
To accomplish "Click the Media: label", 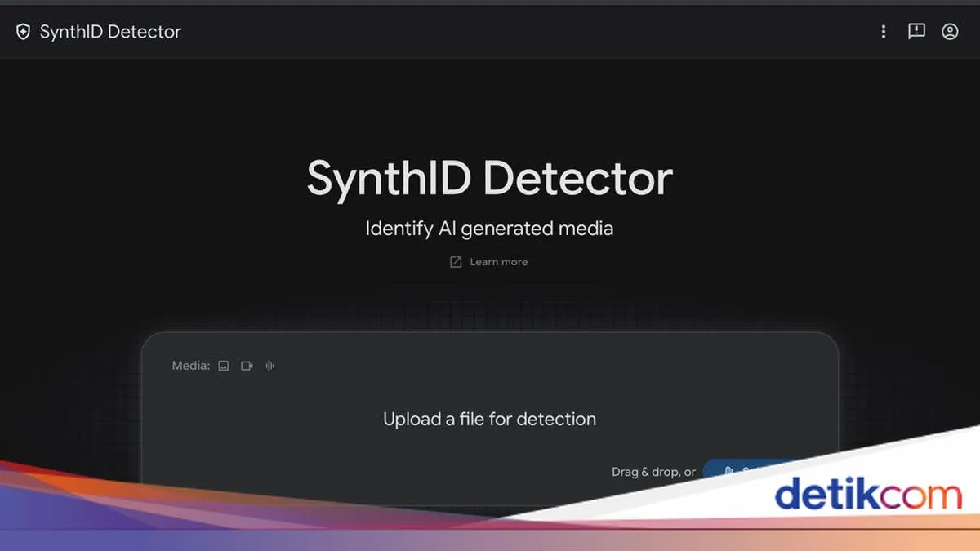I will [x=191, y=366].
